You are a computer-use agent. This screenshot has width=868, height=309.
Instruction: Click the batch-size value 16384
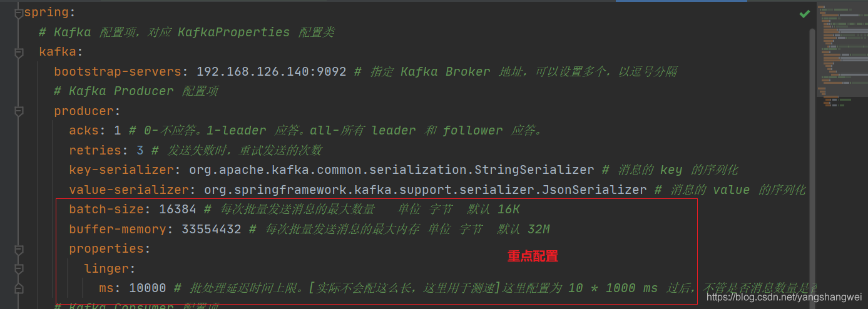(x=177, y=210)
